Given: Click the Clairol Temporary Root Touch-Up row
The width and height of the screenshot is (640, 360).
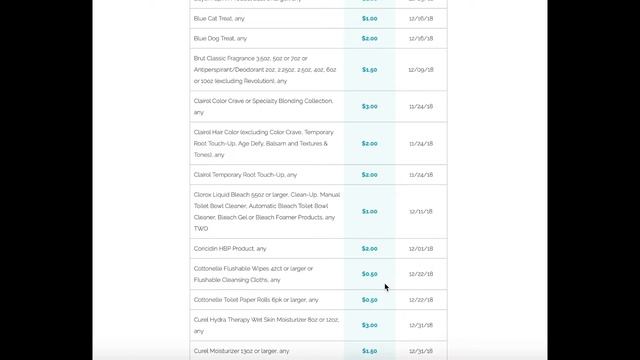Looking at the screenshot, I should pyautogui.click(x=318, y=175).
